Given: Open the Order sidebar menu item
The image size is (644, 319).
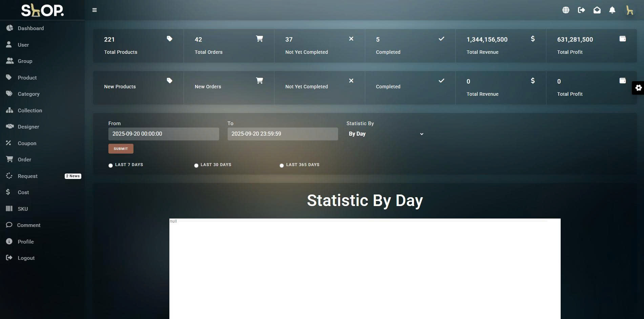Looking at the screenshot, I should [x=24, y=160].
